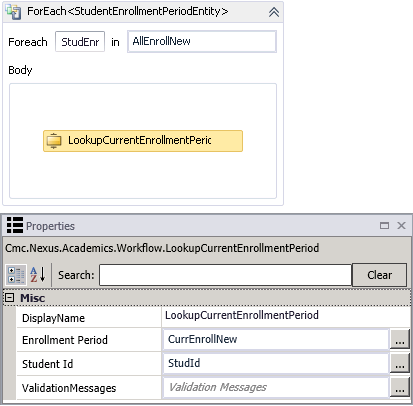The image size is (413, 406).
Task: Collapse the ForEach activity with double chevron
Action: [x=274, y=12]
